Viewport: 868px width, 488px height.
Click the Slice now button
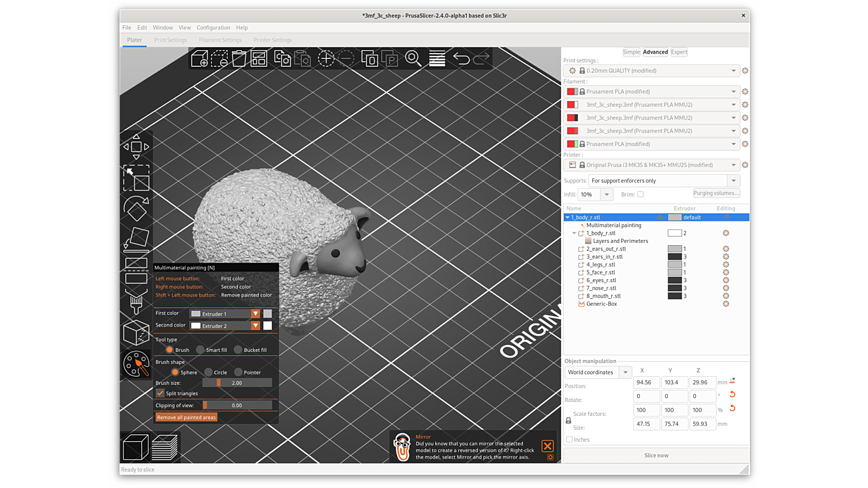coord(656,455)
